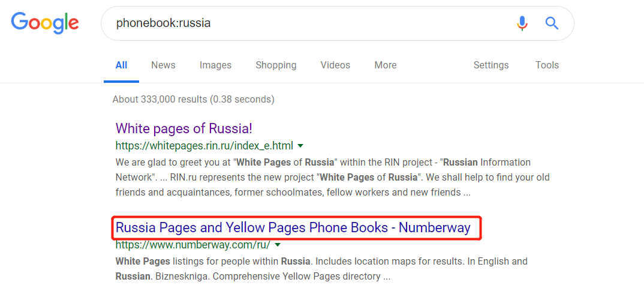This screenshot has height=291, width=644.
Task: Switch to the News tab
Action: 163,65
